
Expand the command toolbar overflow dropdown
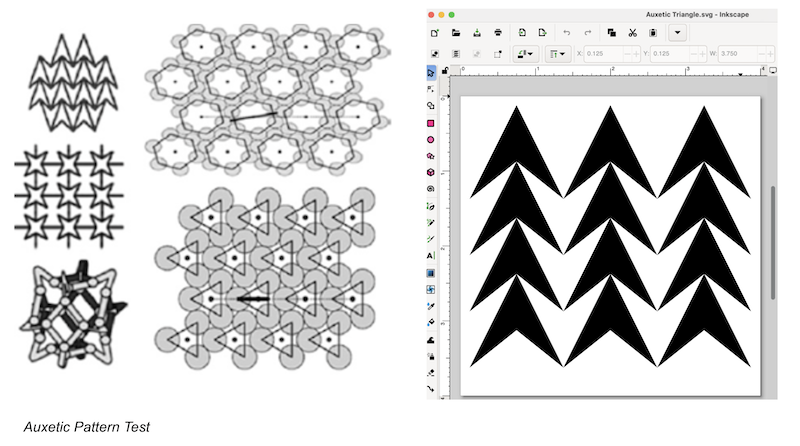click(x=678, y=33)
